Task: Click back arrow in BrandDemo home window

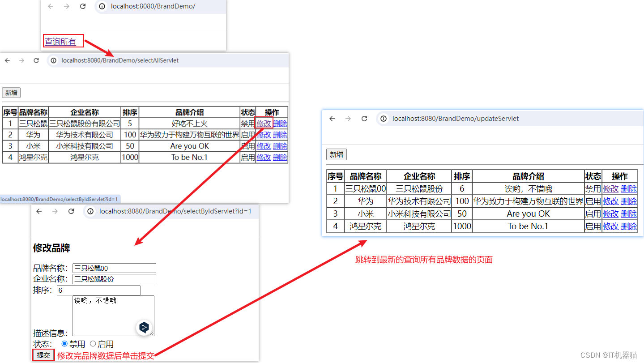Action: pos(51,6)
